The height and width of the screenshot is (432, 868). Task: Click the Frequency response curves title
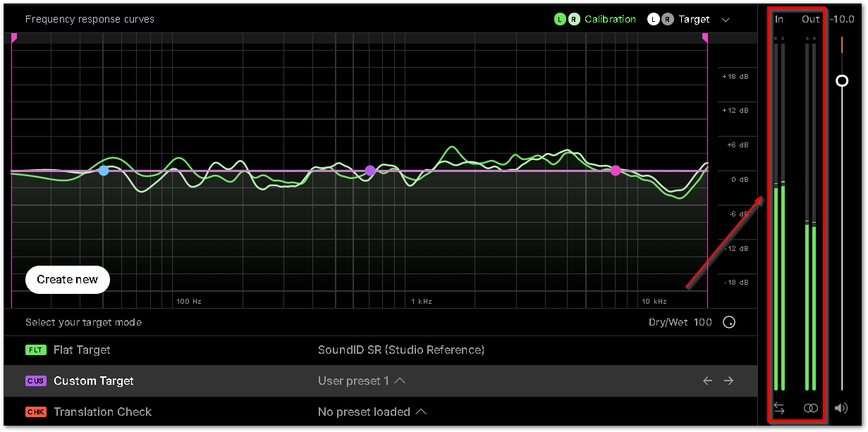pyautogui.click(x=90, y=20)
